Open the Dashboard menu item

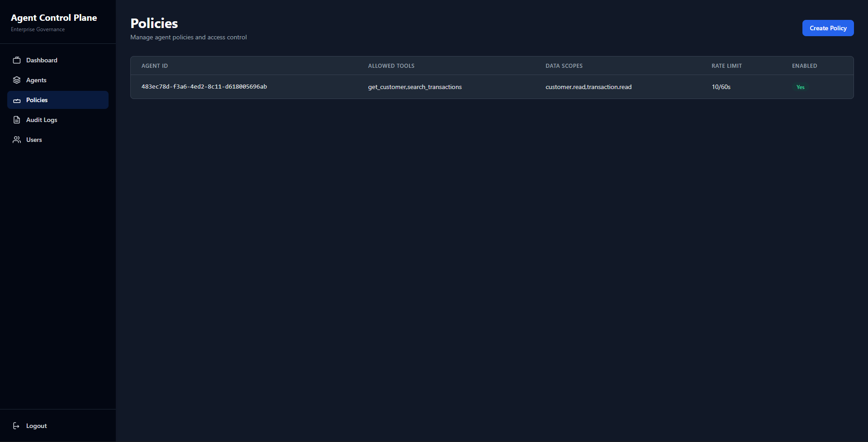(58, 60)
